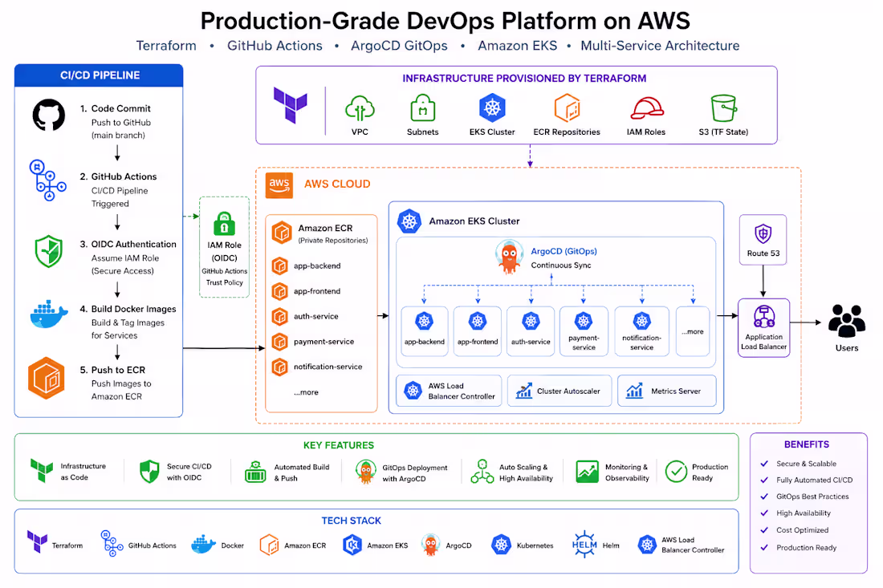This screenshot has width=883, height=588.
Task: Select the AWS Load Balancer Controller icon in Tech Stack
Action: click(x=647, y=545)
